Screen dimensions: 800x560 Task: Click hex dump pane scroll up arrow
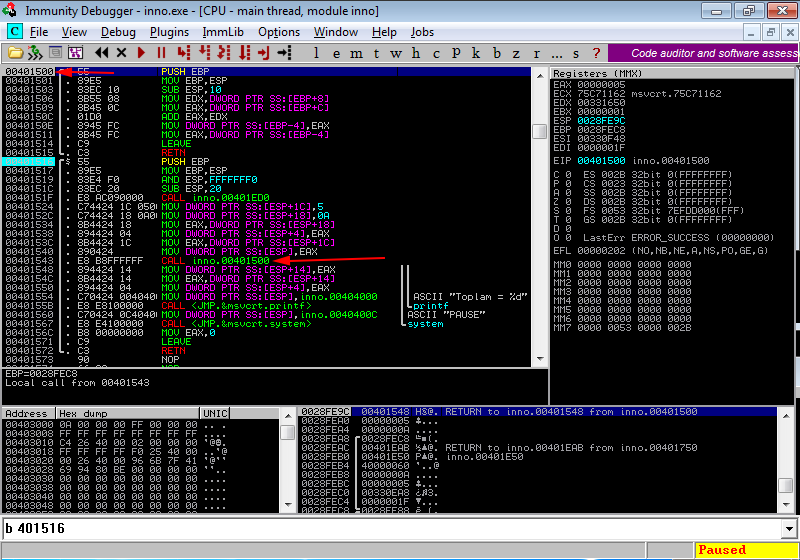point(288,416)
